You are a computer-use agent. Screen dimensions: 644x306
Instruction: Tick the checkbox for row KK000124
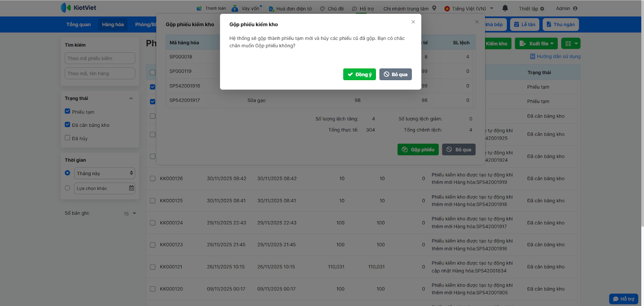(x=153, y=223)
